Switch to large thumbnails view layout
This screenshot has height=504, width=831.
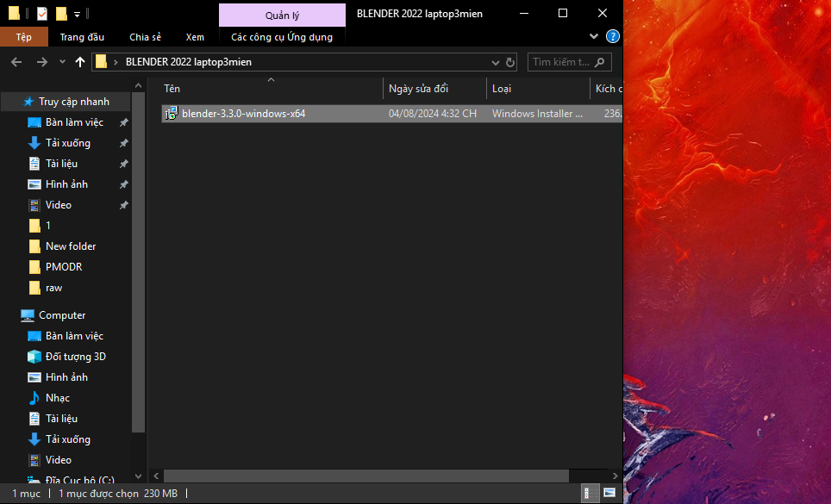coord(609,494)
